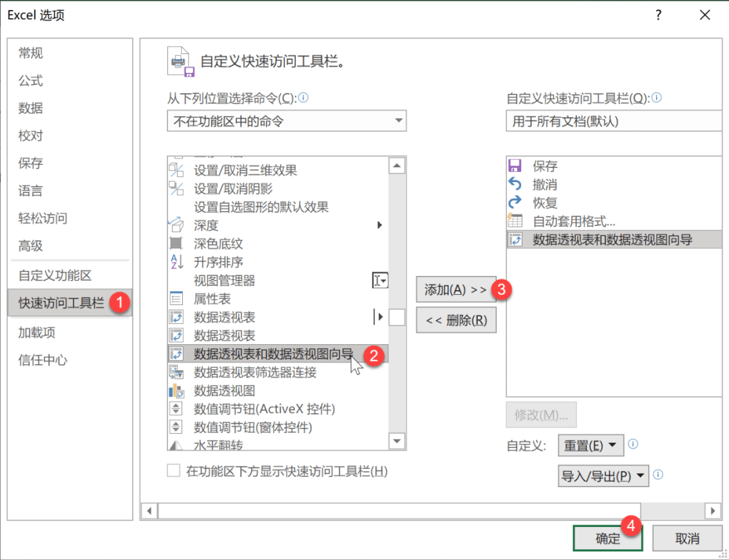Click the 保存 floppy icon in toolbar list

(x=514, y=166)
